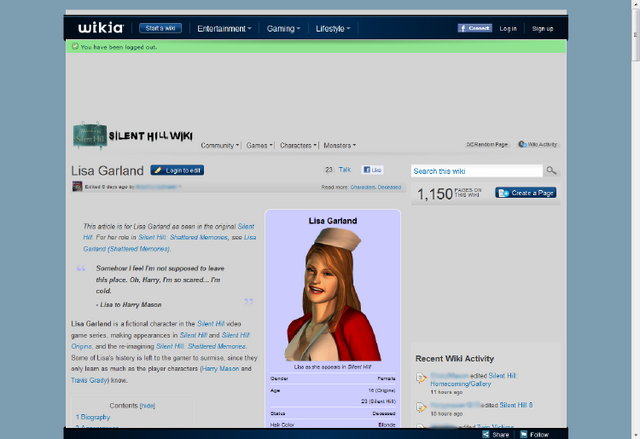Image resolution: width=640 pixels, height=439 pixels.
Task: Open Silent Hill 8 activity link
Action: 516,405
